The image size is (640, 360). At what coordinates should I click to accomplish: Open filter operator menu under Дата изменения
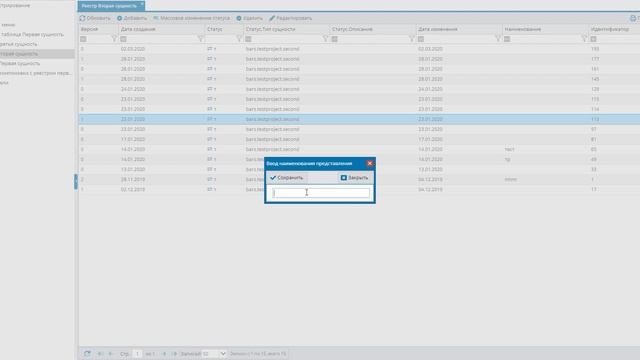click(421, 39)
